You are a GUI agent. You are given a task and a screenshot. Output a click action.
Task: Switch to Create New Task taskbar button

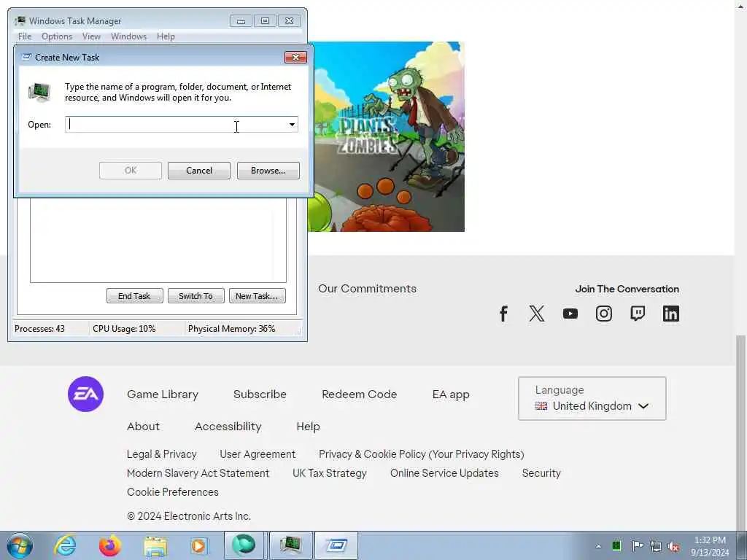coord(336,545)
